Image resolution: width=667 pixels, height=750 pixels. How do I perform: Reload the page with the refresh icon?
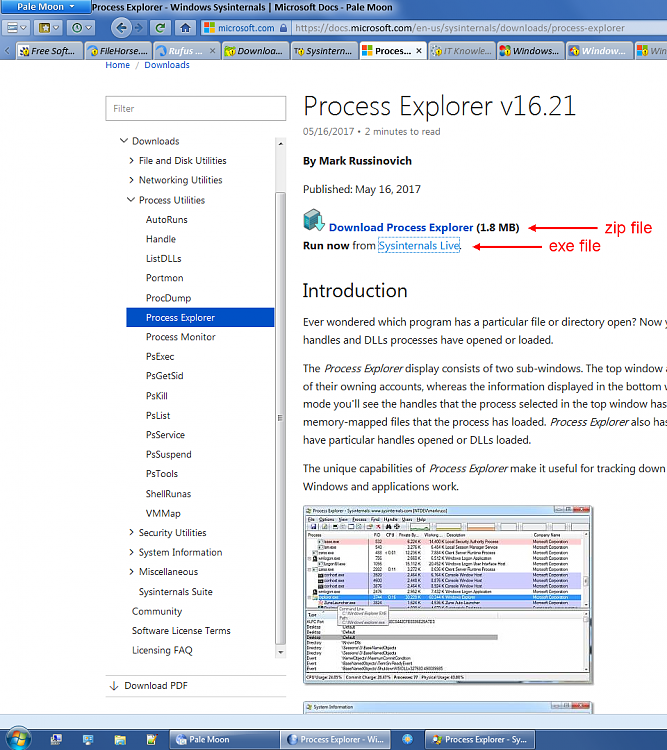coord(160,28)
